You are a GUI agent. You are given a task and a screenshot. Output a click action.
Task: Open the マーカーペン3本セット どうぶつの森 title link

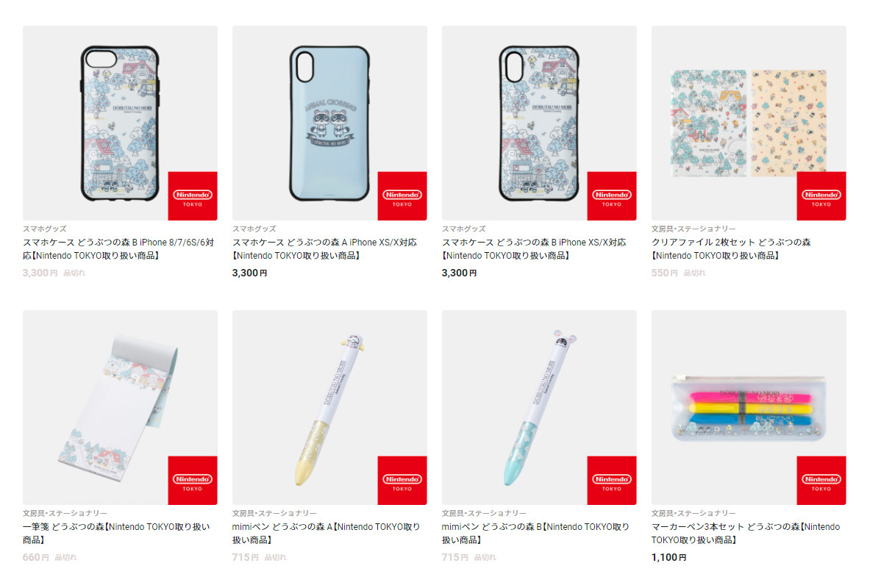coord(746,533)
